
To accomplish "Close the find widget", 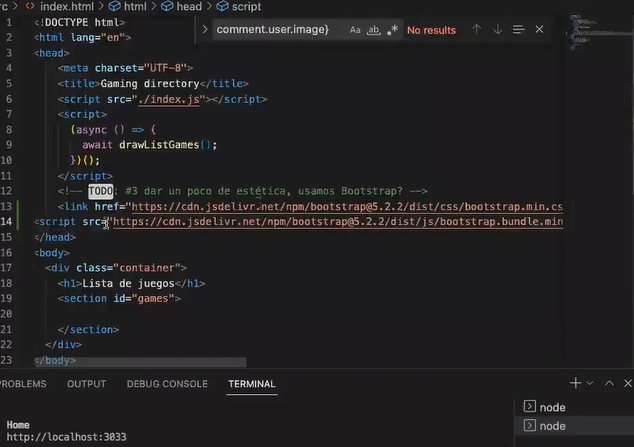I will click(539, 30).
